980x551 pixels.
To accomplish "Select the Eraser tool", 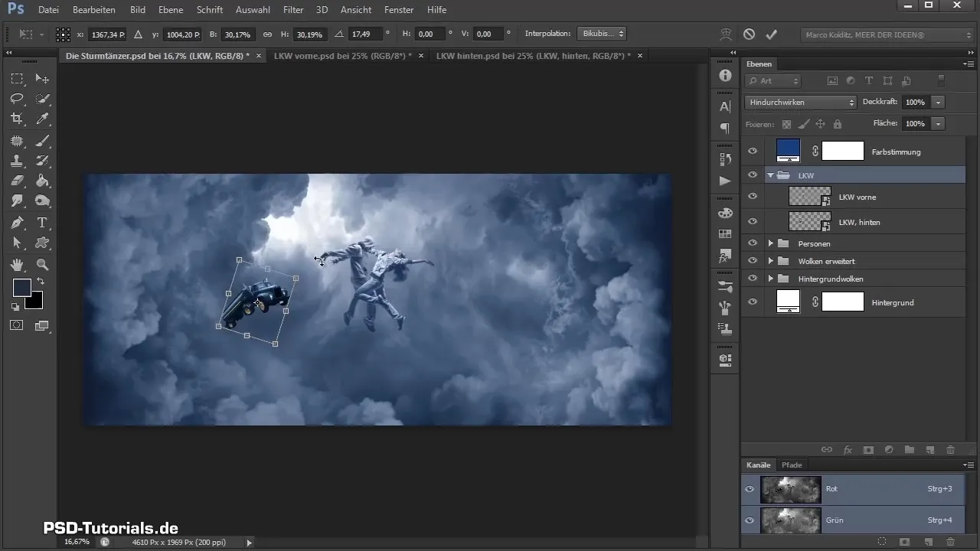I will click(x=17, y=181).
